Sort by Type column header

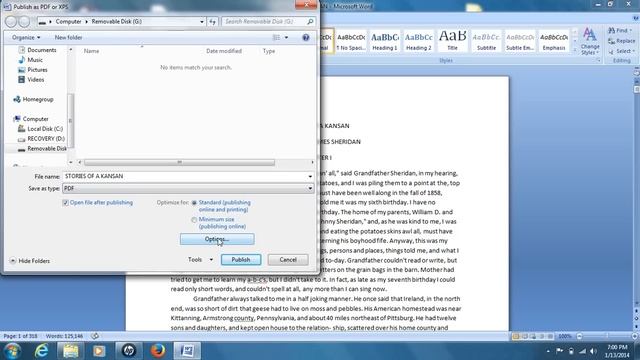click(x=269, y=51)
